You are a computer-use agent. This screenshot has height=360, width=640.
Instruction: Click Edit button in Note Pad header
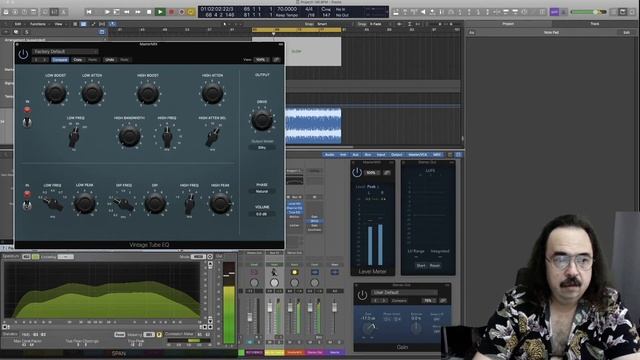click(x=626, y=32)
